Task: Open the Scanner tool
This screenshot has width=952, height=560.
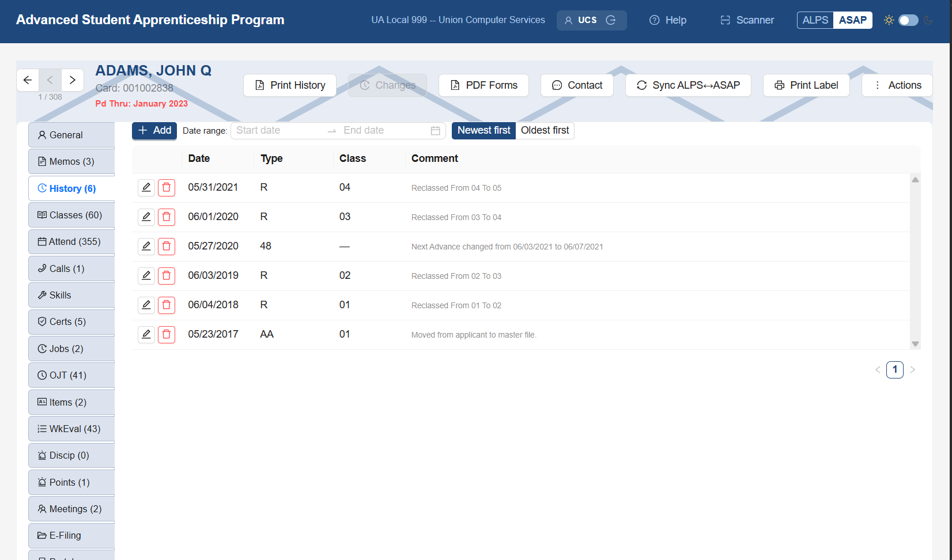Action: click(x=747, y=20)
